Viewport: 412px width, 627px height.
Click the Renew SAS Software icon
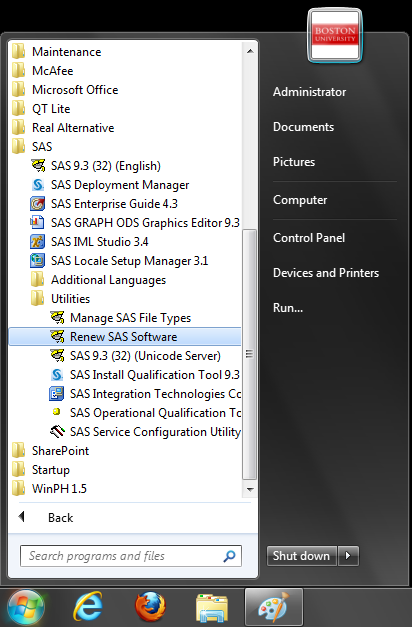coord(57,337)
